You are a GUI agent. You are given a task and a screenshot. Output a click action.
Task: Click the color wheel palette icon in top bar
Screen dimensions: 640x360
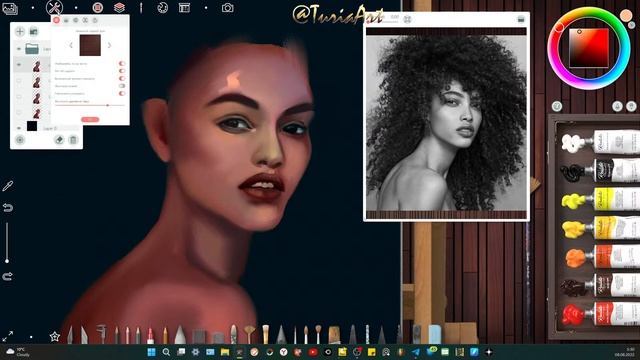[x=162, y=8]
